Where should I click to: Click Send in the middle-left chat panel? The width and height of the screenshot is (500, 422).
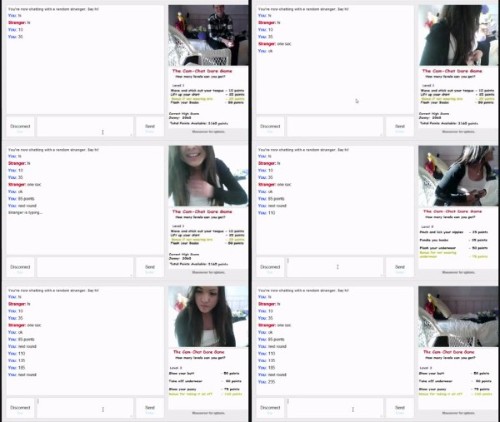tap(150, 267)
